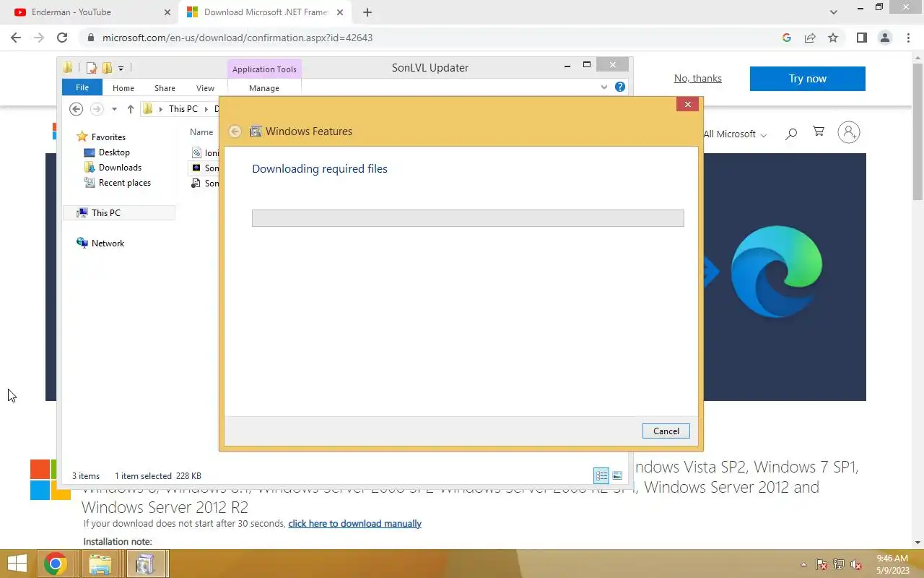Collapse the Explorer ribbon chevron
This screenshot has height=578, width=924.
(x=604, y=87)
